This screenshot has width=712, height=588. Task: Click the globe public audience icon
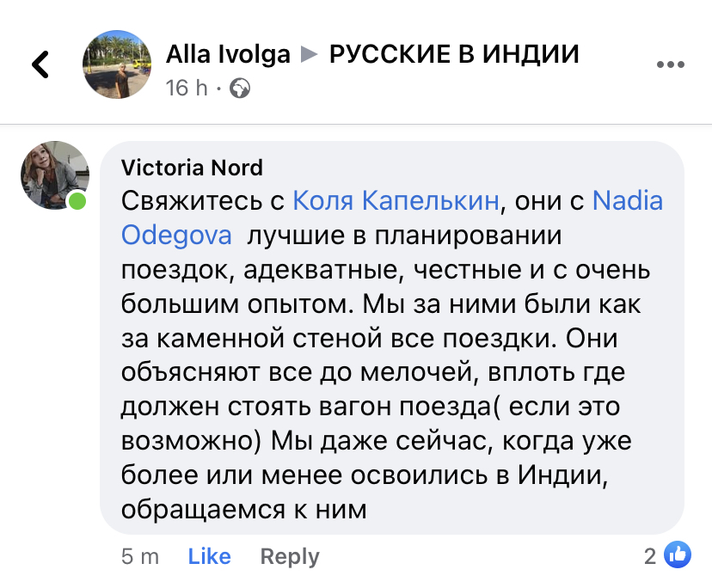(x=240, y=88)
